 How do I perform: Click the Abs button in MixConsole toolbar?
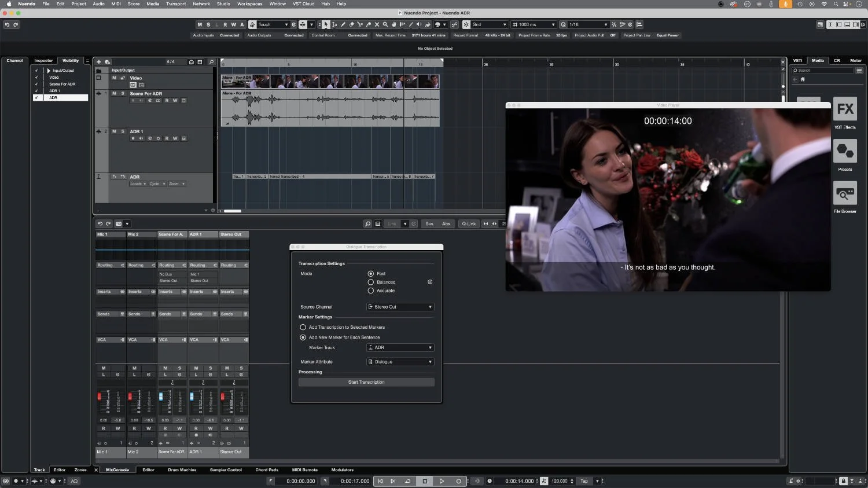pyautogui.click(x=446, y=223)
